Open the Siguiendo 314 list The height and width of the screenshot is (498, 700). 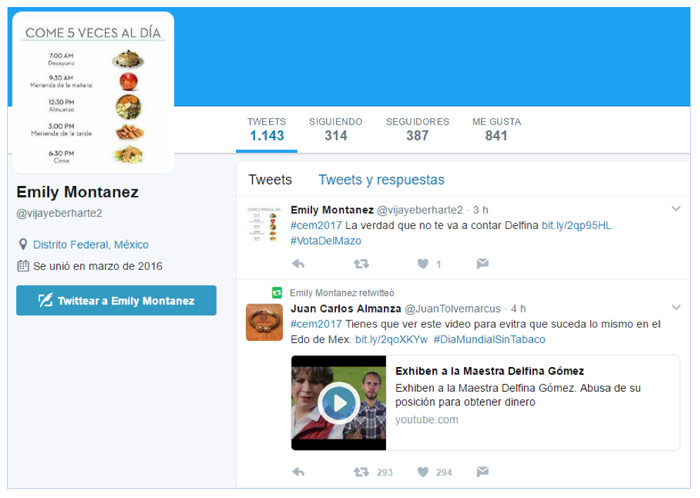pos(336,129)
